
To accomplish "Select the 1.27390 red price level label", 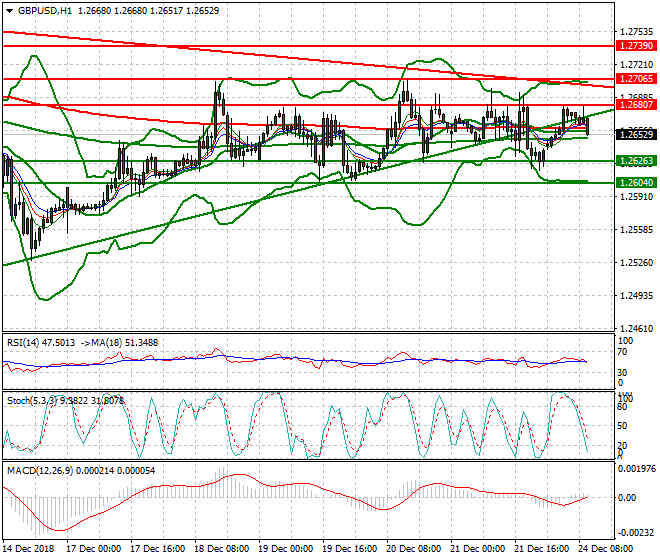I will [x=636, y=45].
